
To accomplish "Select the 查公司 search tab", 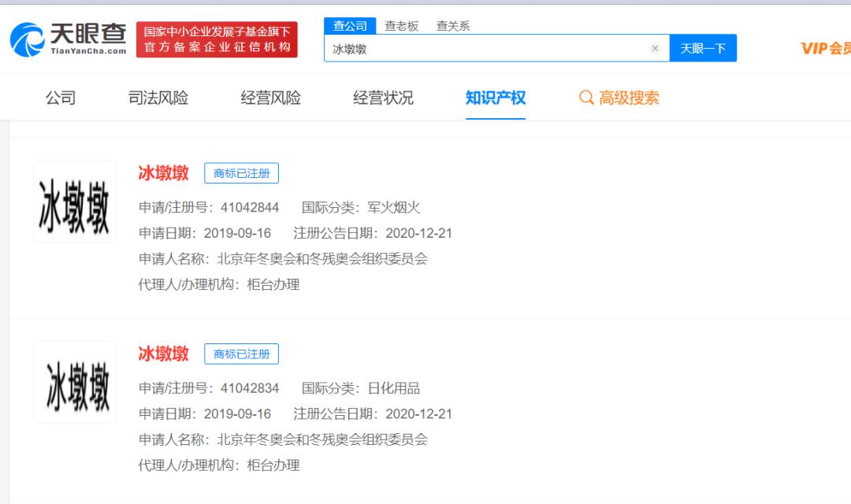I will tap(350, 25).
